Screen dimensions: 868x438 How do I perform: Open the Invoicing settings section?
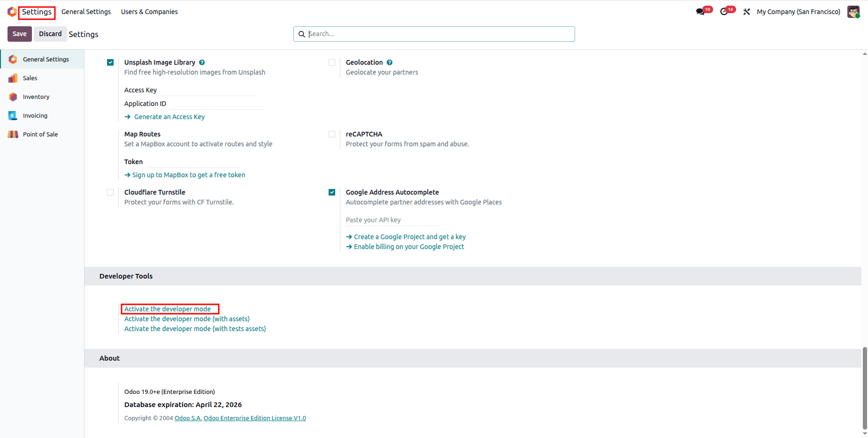tap(35, 115)
